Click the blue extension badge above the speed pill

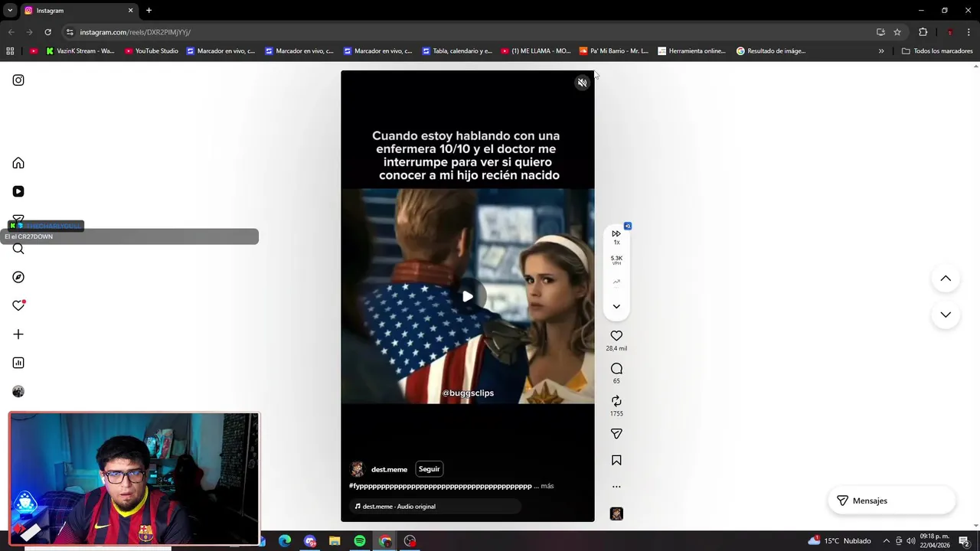628,226
